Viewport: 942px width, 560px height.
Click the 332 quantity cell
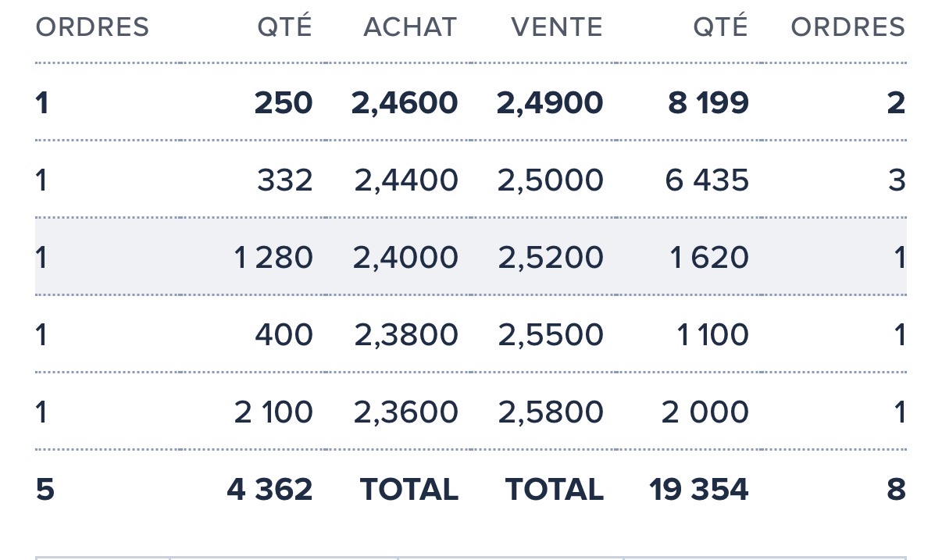285,180
